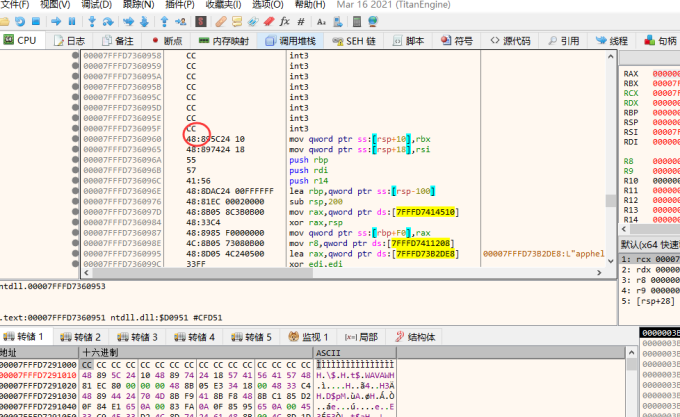Click the Open file folder icon
This screenshot has width=680, height=417.
tap(4, 21)
